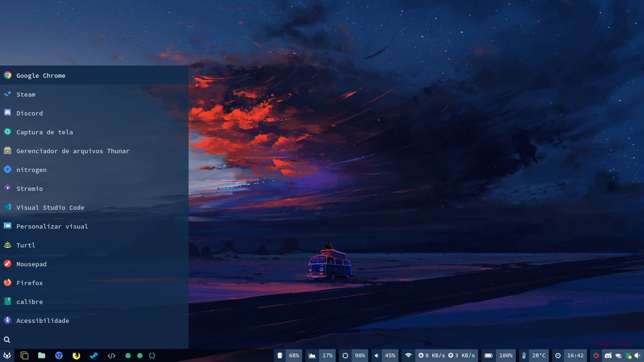Click the launcher search field
Image resolution: width=644 pixels, height=362 pixels.
pyautogui.click(x=94, y=339)
